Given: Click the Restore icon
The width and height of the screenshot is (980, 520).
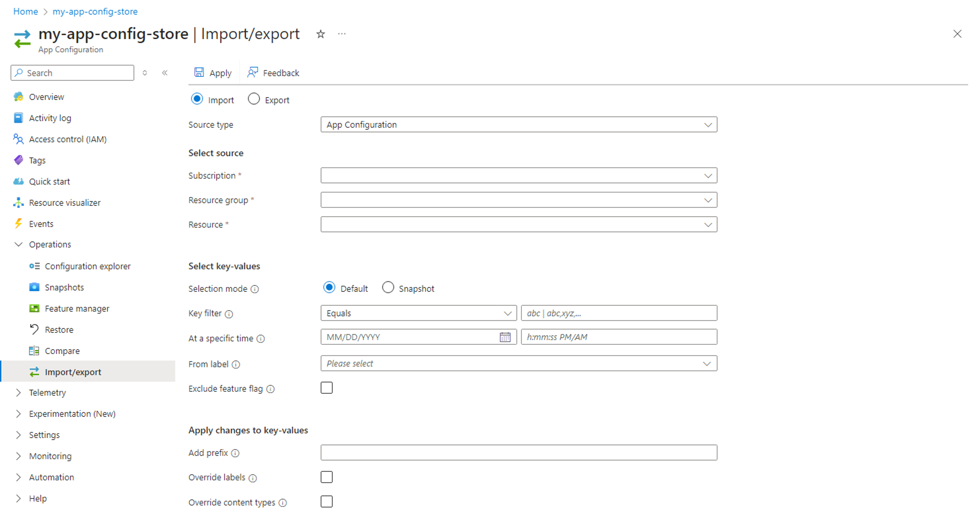Looking at the screenshot, I should [x=34, y=329].
